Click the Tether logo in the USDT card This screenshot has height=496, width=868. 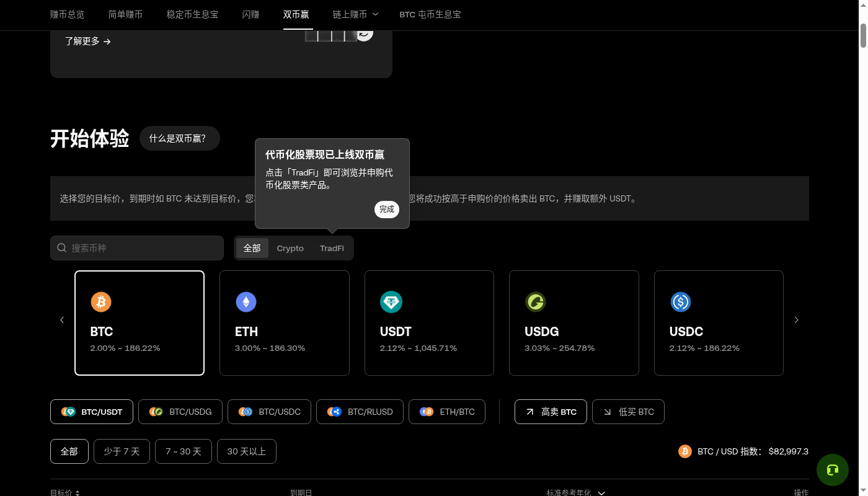click(391, 302)
